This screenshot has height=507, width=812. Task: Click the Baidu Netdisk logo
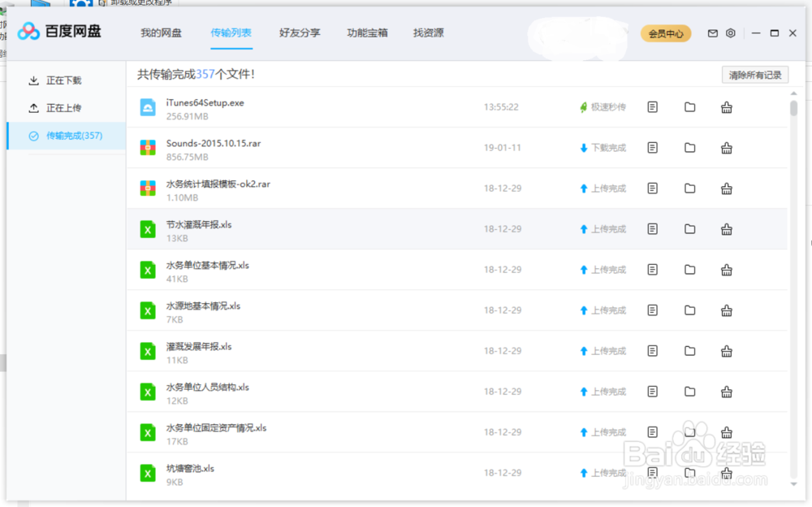tap(59, 31)
